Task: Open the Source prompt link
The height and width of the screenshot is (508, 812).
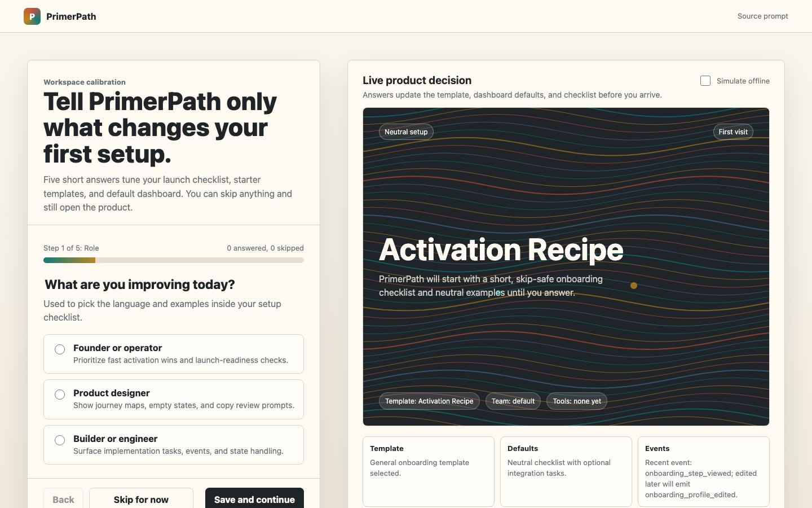Action: click(762, 16)
